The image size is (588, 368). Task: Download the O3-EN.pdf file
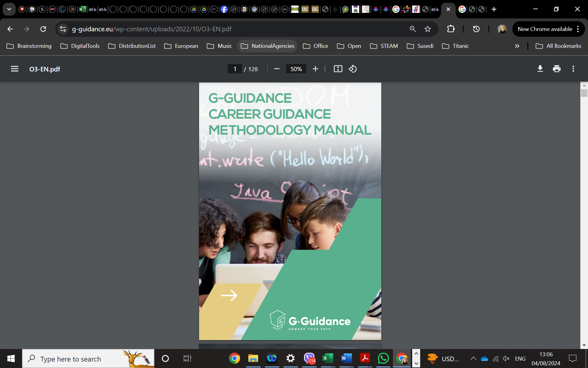point(540,69)
